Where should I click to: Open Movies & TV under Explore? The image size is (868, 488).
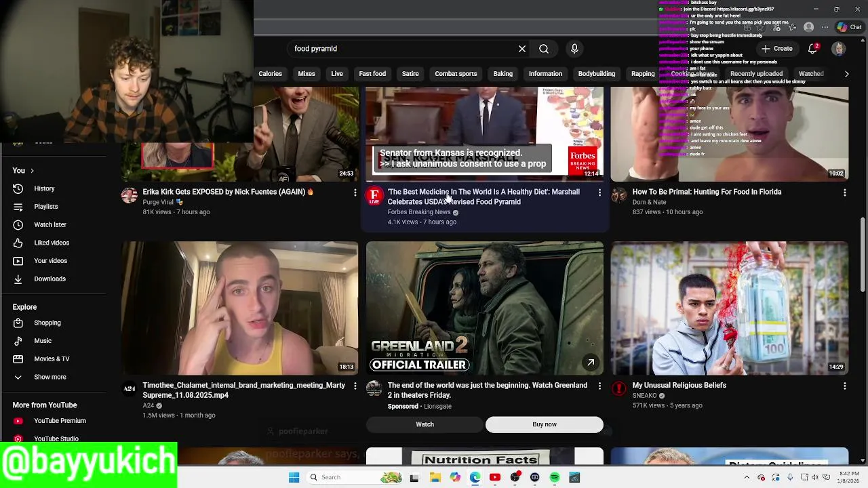[52, 359]
